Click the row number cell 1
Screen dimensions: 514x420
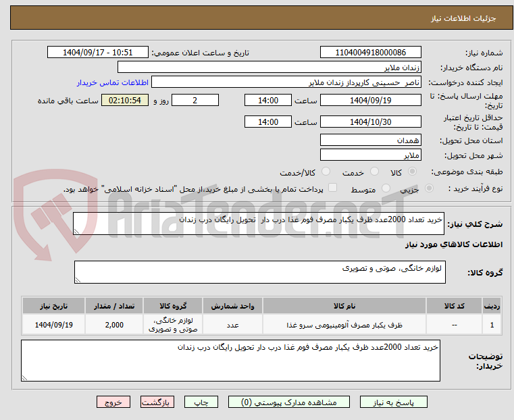coord(492,325)
